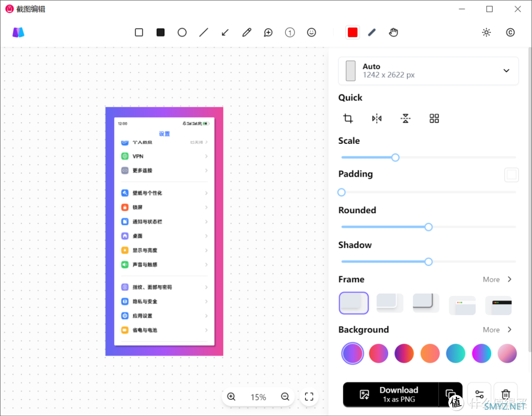Select the ellipse tool
Screen dimensions: 532x416
coord(182,32)
